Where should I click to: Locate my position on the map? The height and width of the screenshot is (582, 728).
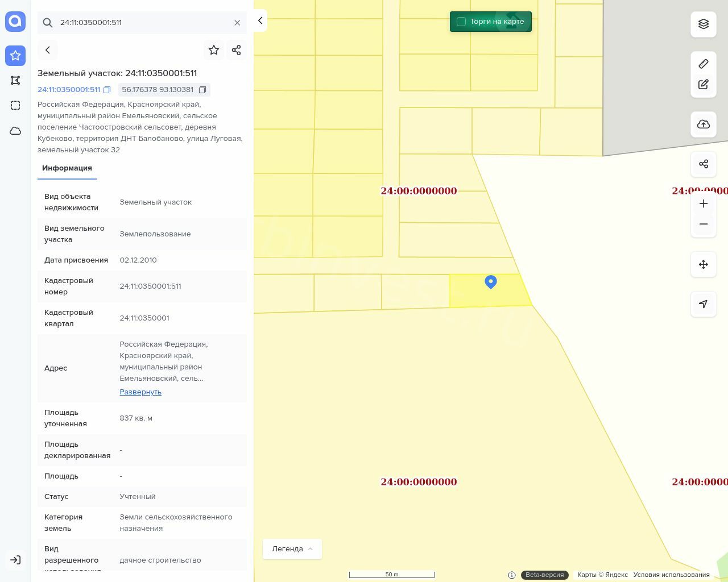pyautogui.click(x=704, y=304)
